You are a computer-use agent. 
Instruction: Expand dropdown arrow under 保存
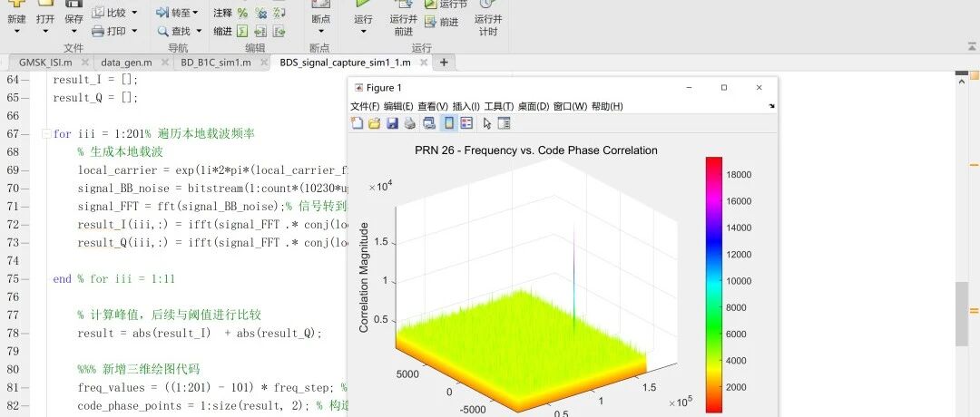pos(73,32)
